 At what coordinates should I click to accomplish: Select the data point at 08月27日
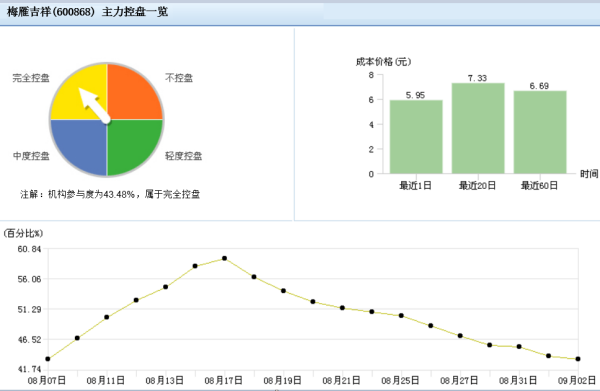460,336
